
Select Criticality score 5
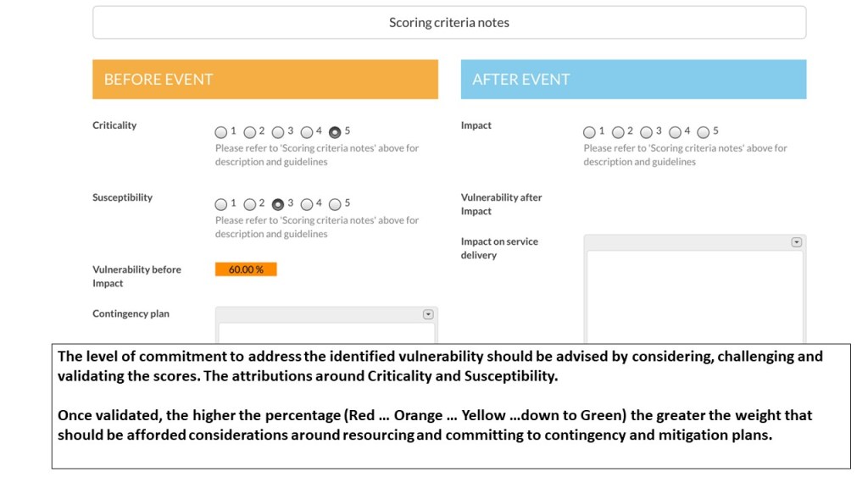click(x=335, y=132)
